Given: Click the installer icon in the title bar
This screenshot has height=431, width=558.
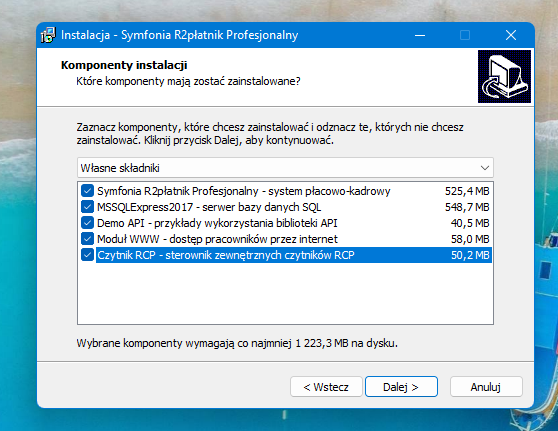Looking at the screenshot, I should tap(48, 35).
